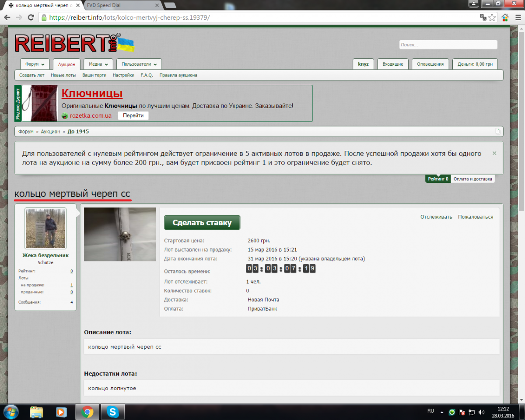This screenshot has width=525, height=420.
Task: Expand the Медиа dropdown menu
Action: (x=98, y=64)
